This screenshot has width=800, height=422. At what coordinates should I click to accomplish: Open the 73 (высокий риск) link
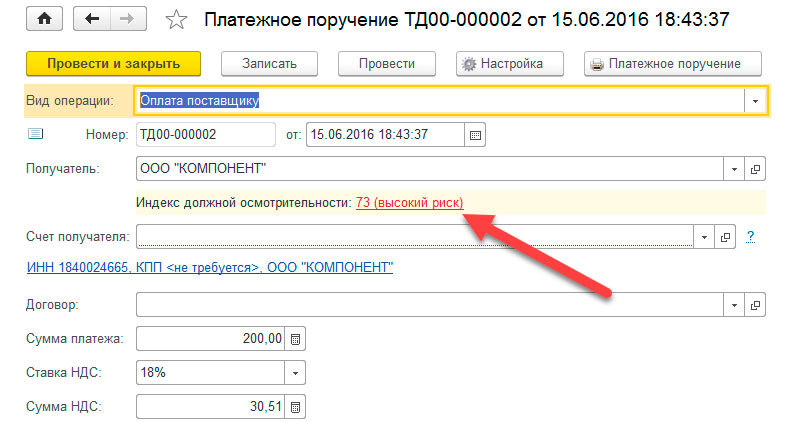[409, 202]
